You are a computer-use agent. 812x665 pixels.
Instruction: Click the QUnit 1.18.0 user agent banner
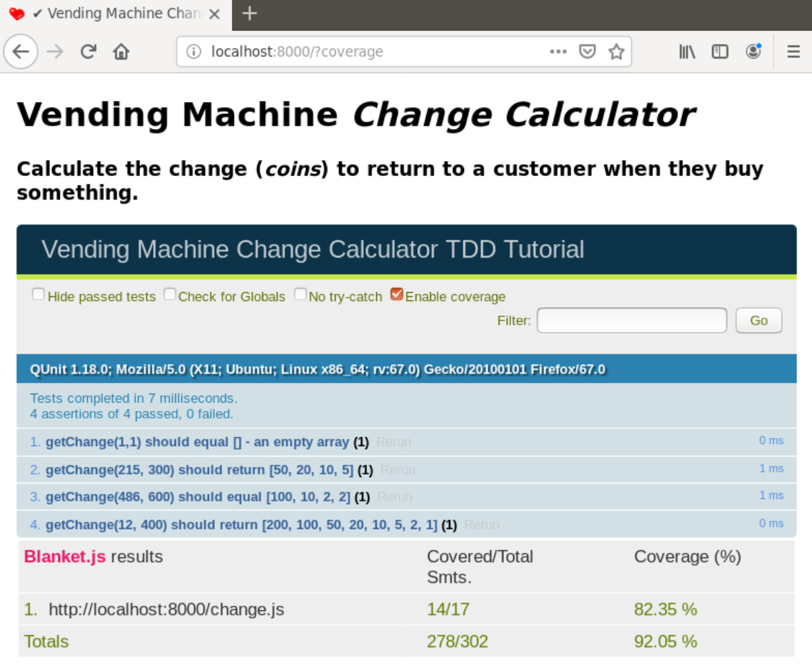point(407,369)
